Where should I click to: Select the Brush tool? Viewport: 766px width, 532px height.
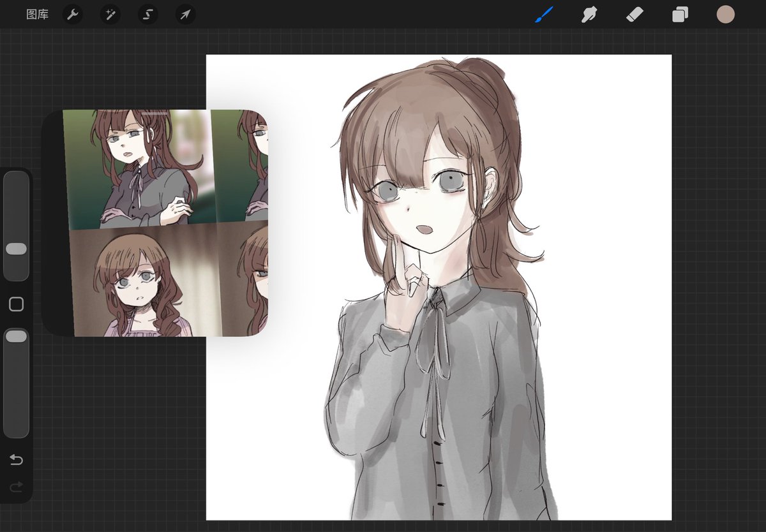[x=544, y=14]
